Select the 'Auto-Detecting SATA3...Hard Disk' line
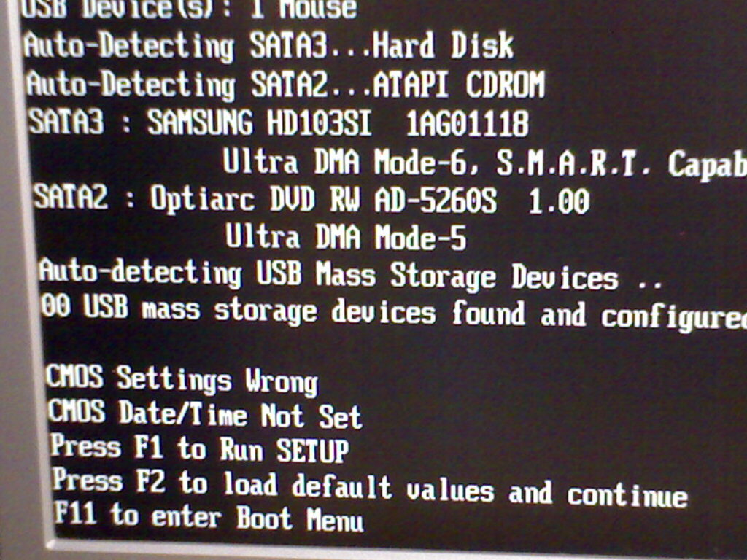747x560 pixels. coord(268,47)
